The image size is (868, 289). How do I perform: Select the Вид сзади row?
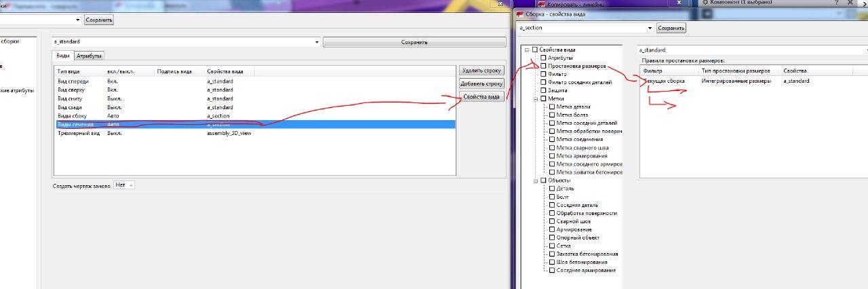(255, 107)
